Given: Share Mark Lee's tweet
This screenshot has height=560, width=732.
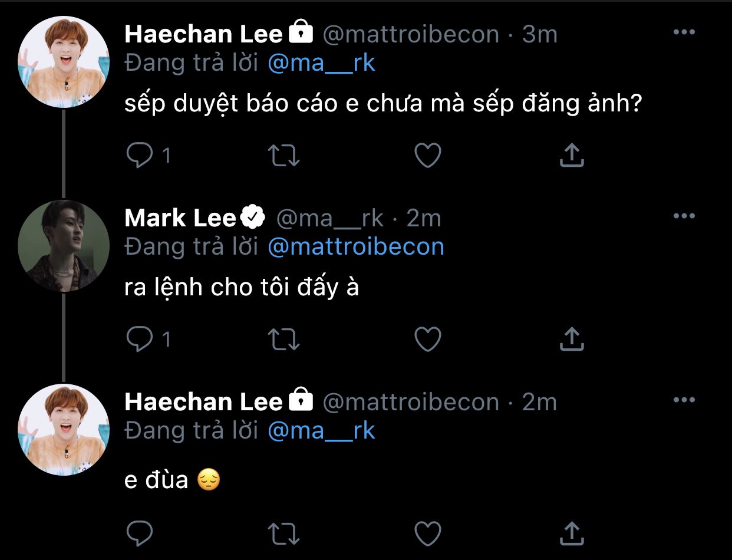Looking at the screenshot, I should click(x=571, y=339).
